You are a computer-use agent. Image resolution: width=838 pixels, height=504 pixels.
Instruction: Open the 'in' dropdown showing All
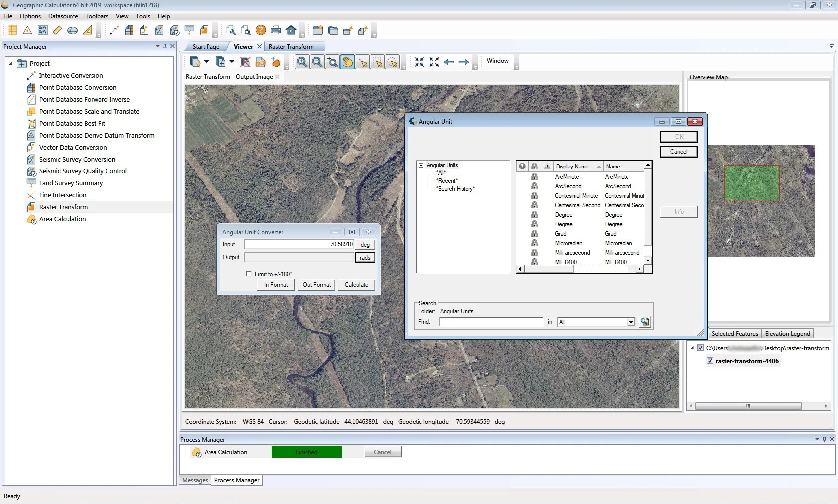tap(630, 322)
